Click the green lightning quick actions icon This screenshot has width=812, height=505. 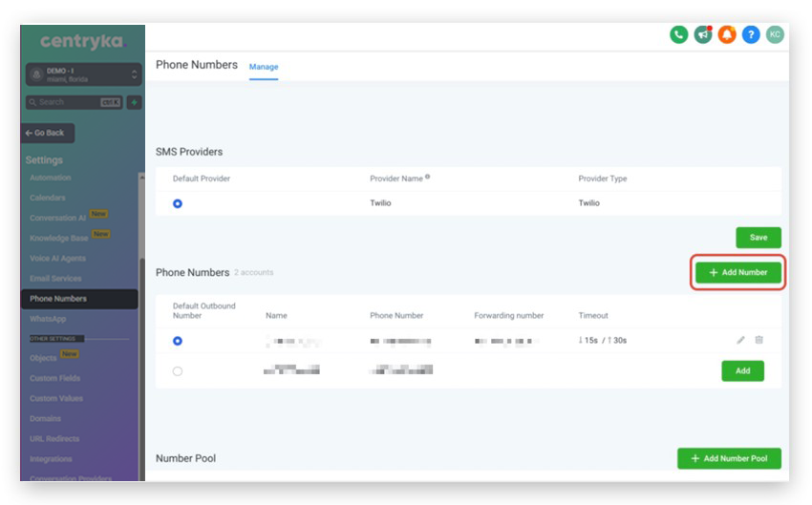(134, 102)
